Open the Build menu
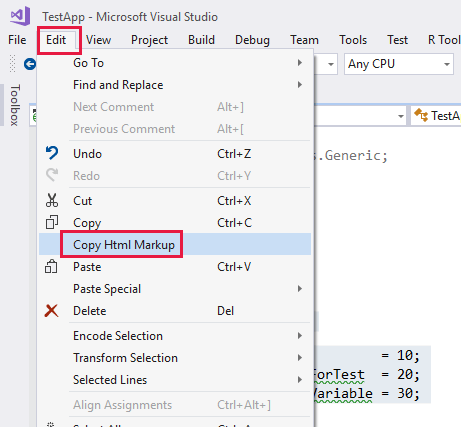Viewport: 461px width, 427px height. tap(201, 40)
